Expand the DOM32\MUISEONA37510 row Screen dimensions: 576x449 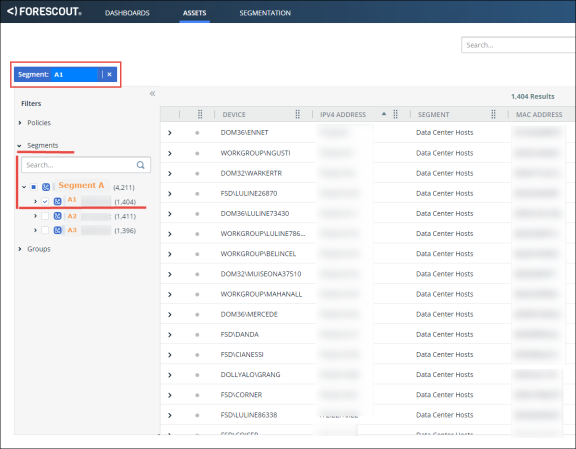click(x=170, y=274)
